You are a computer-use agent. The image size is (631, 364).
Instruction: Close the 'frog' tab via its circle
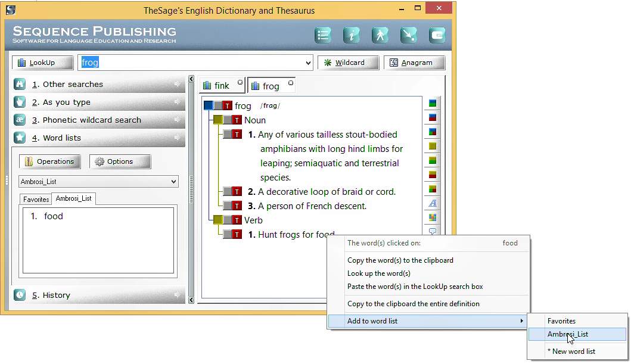pyautogui.click(x=291, y=83)
